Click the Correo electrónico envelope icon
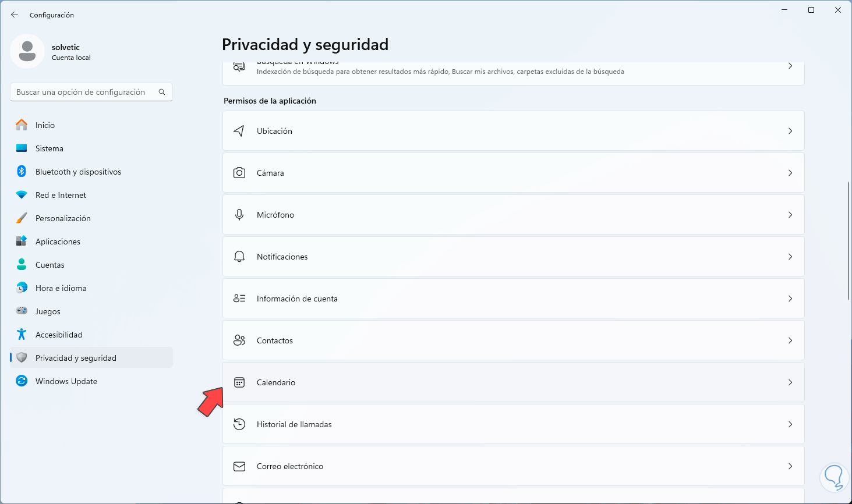 click(239, 466)
